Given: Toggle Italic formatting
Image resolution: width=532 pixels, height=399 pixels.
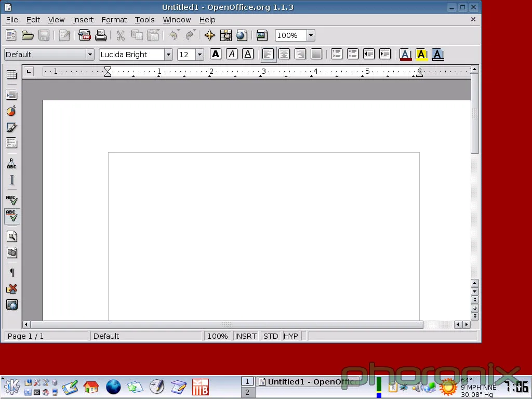Looking at the screenshot, I should [x=232, y=54].
